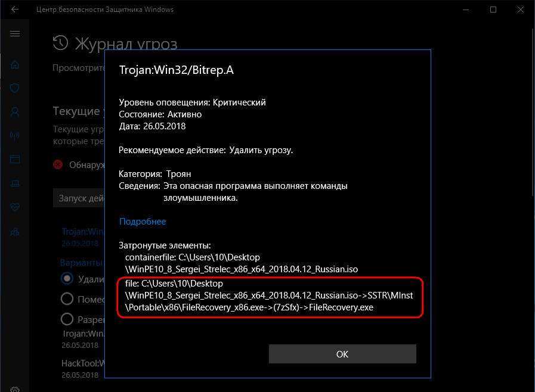Open Device security laptop icon
This screenshot has width=535, height=392.
click(15, 183)
